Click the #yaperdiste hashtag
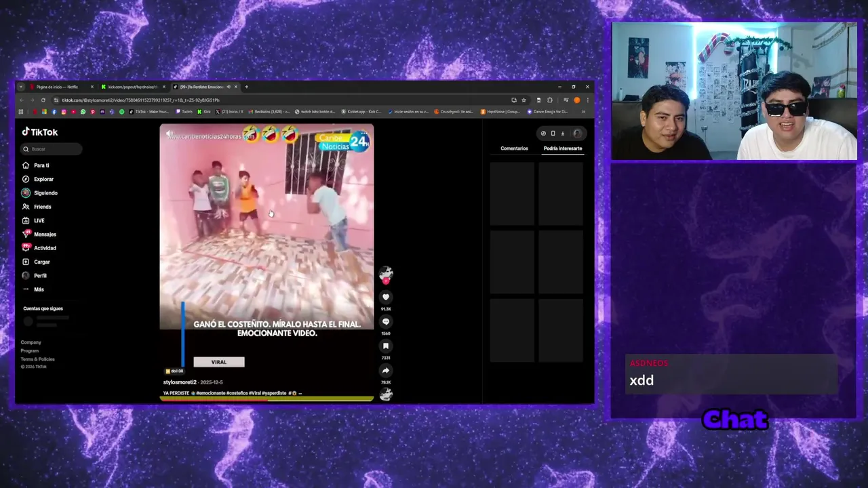This screenshot has height=488, width=868. (274, 393)
